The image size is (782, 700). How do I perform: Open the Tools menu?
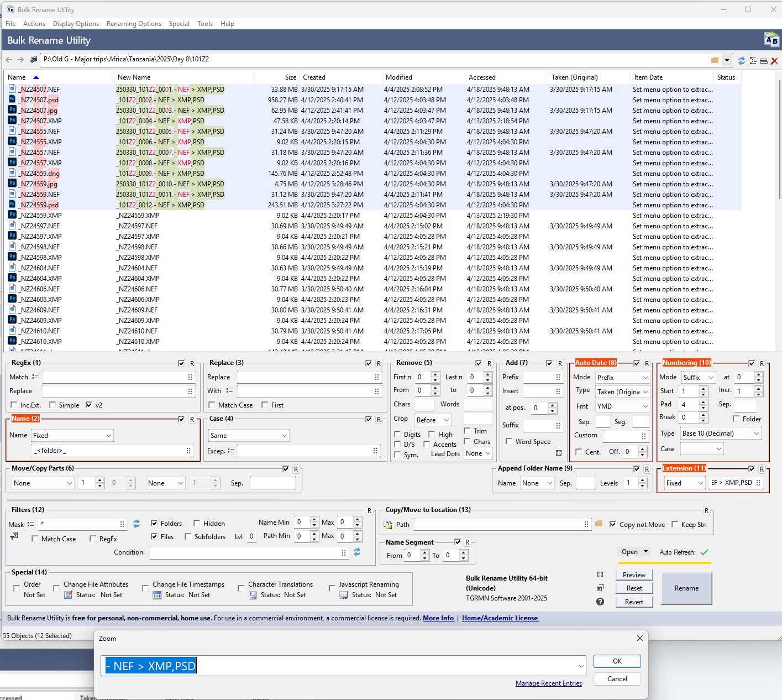click(x=205, y=24)
